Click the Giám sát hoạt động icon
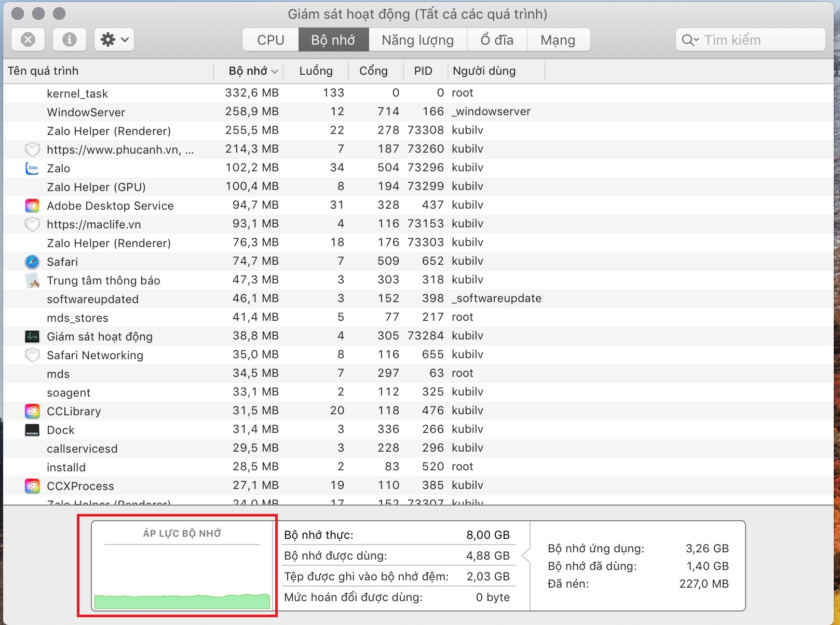 [32, 336]
